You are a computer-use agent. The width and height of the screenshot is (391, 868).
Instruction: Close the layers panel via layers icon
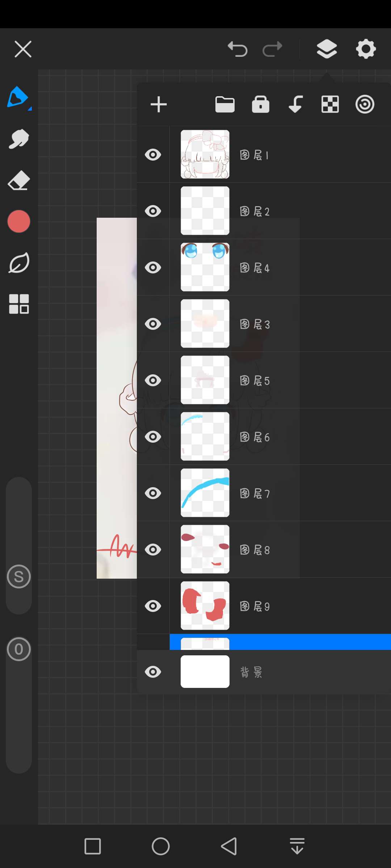tap(327, 49)
